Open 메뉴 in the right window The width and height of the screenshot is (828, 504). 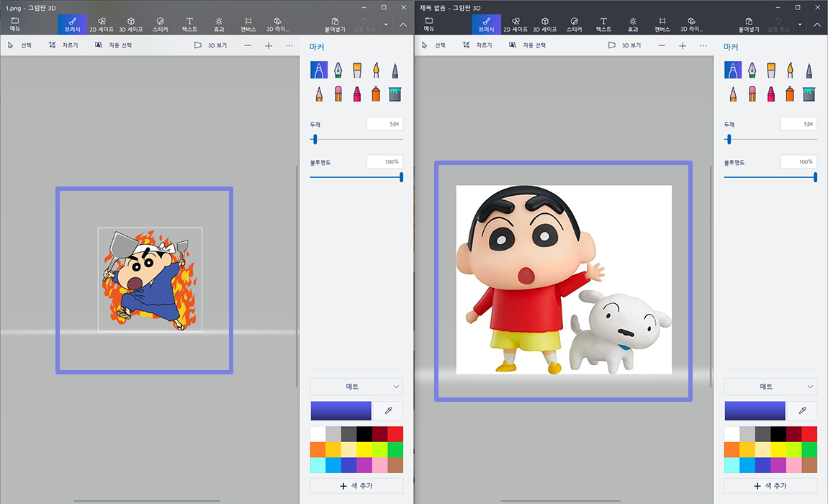[429, 24]
